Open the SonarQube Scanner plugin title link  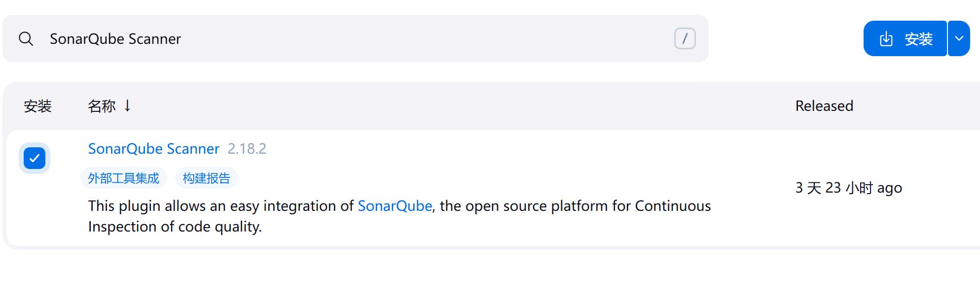[x=153, y=149]
